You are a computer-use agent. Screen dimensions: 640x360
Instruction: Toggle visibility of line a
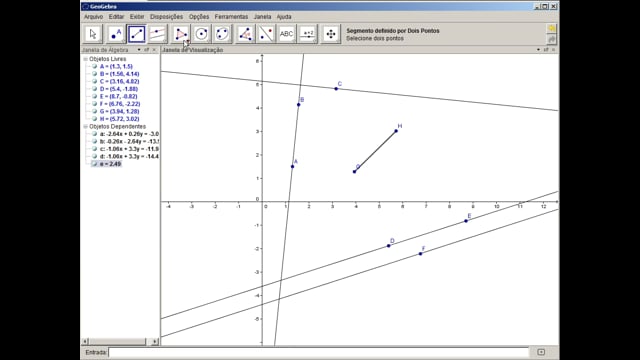click(94, 134)
